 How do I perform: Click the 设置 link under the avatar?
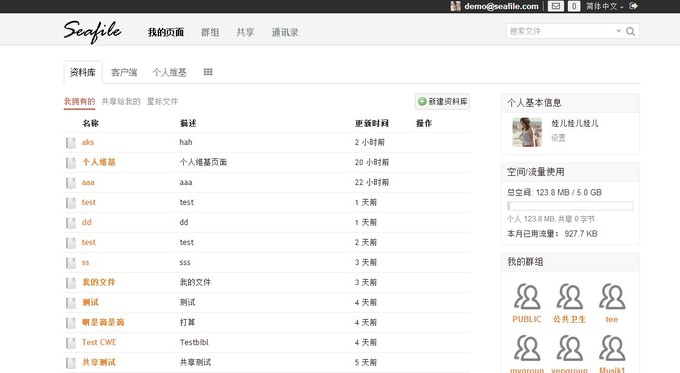558,138
